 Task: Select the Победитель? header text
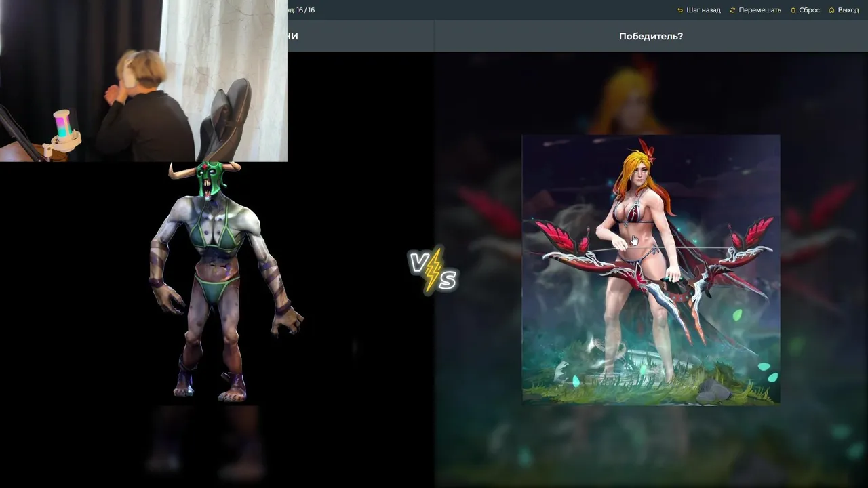click(651, 36)
